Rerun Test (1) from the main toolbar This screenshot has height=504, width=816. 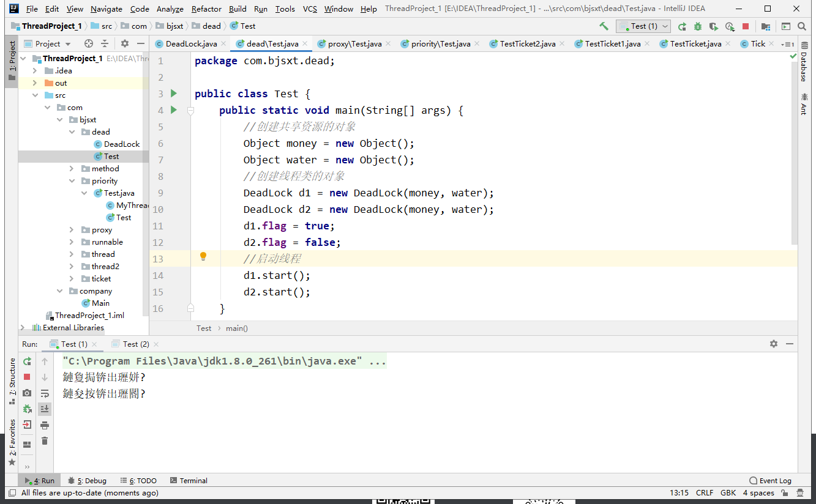click(x=682, y=26)
